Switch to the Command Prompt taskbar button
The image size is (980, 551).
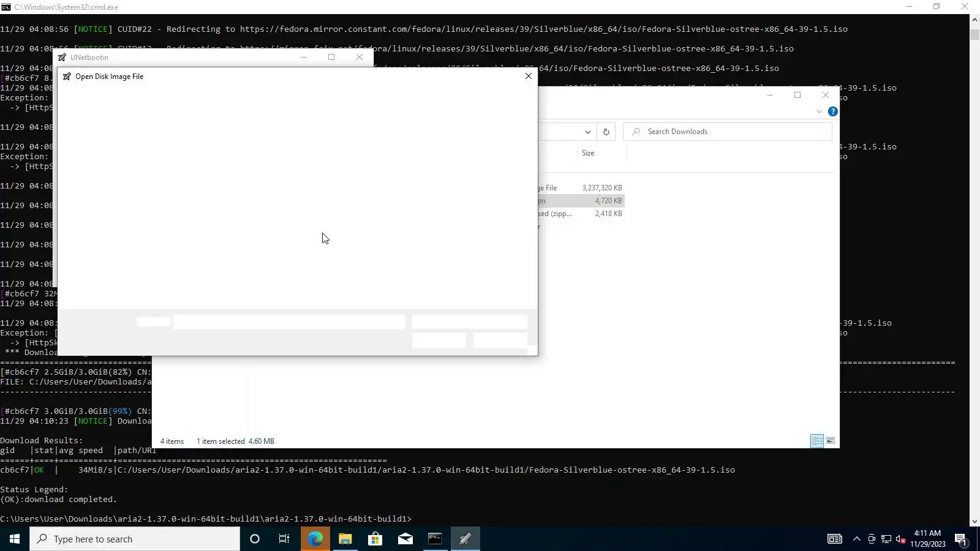coord(435,539)
